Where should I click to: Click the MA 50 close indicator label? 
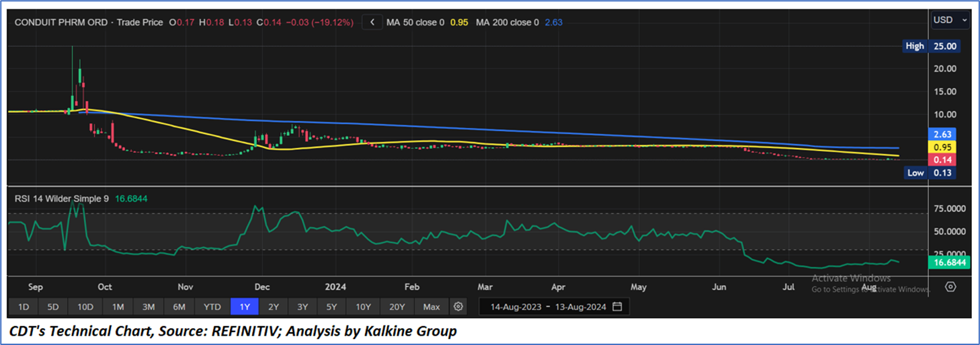(415, 22)
